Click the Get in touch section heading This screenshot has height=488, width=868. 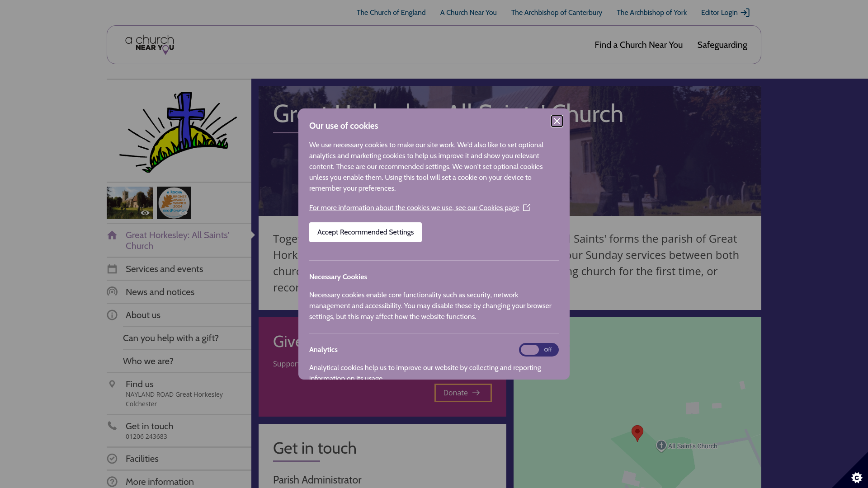pyautogui.click(x=315, y=449)
